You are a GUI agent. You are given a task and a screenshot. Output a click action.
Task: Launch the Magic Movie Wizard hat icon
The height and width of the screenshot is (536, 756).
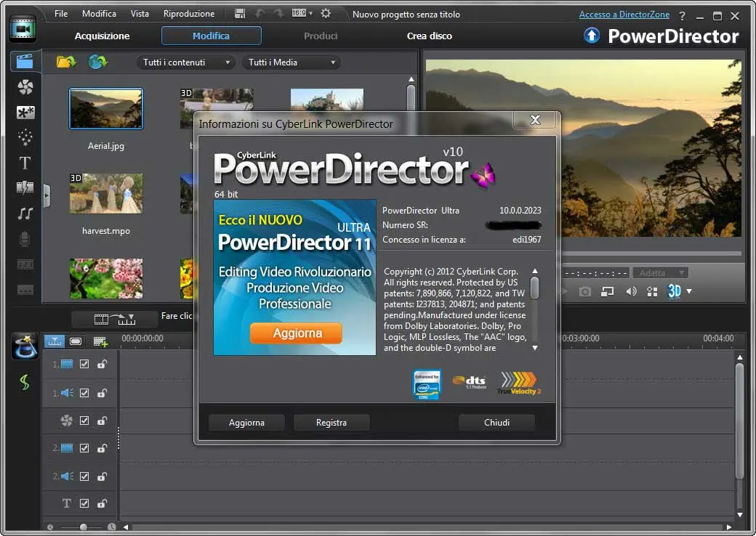24,346
